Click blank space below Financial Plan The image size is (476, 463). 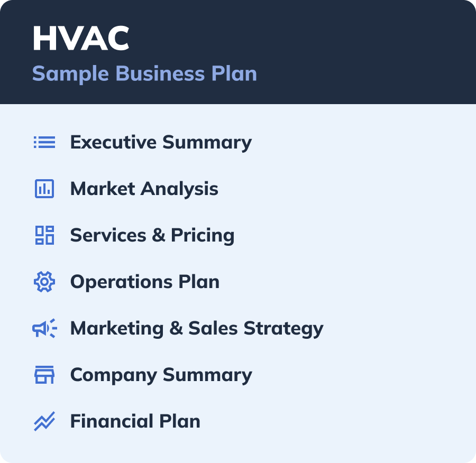coord(238,447)
